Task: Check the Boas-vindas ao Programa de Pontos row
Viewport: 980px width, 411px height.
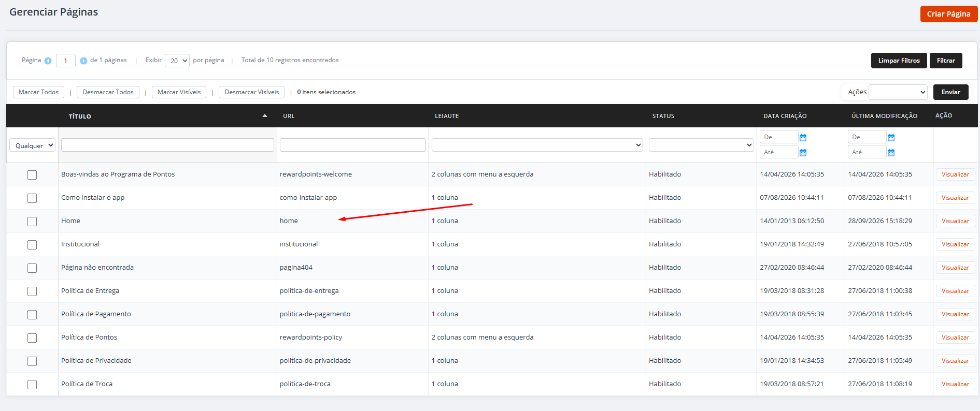Action: pyautogui.click(x=32, y=175)
